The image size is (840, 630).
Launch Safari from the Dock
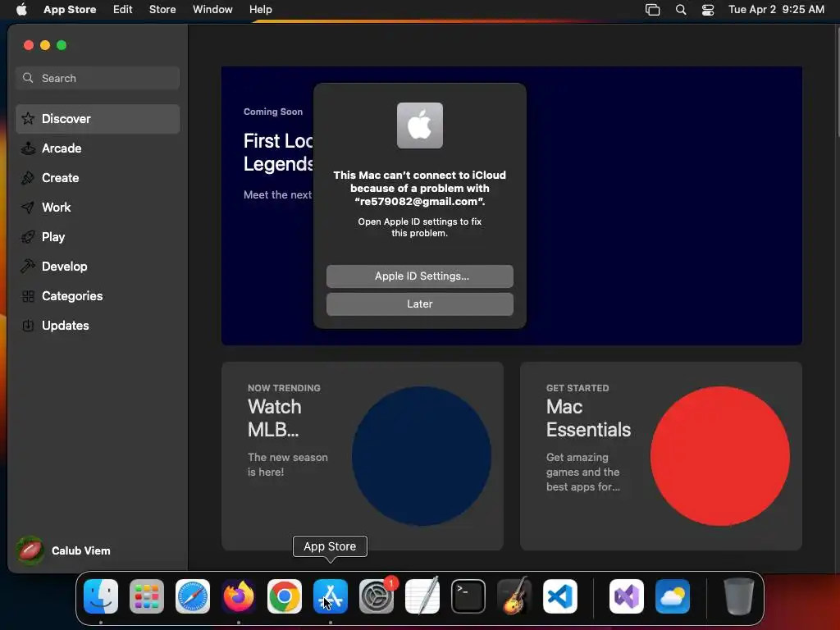pyautogui.click(x=193, y=596)
